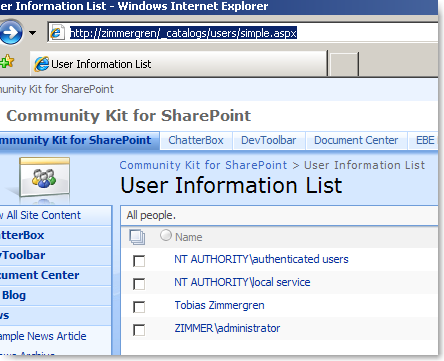Open View All Site Content link
The image size is (444, 361).
click(x=40, y=215)
